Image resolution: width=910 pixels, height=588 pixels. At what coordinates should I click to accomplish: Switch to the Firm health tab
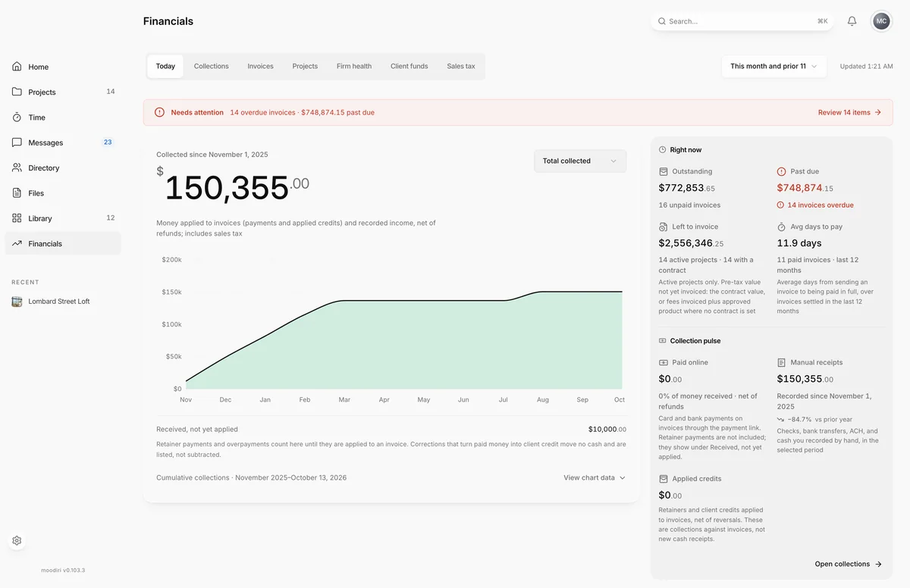coord(354,66)
